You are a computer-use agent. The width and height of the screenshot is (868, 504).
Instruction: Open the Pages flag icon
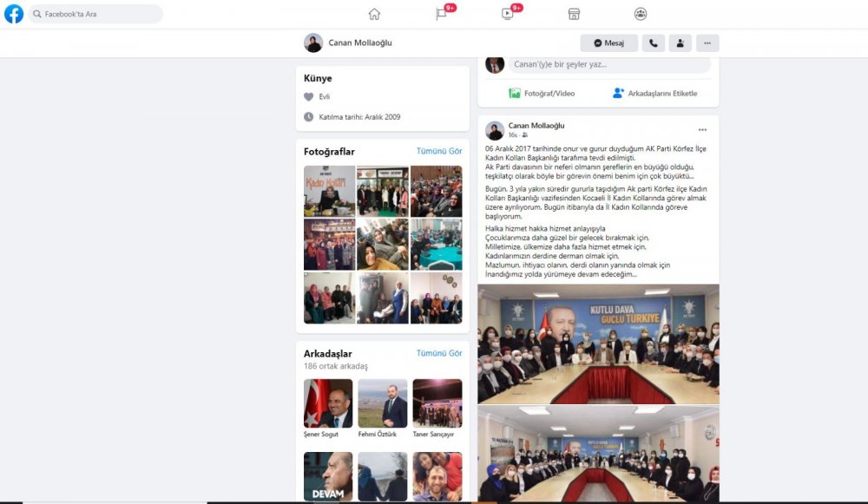pyautogui.click(x=441, y=15)
